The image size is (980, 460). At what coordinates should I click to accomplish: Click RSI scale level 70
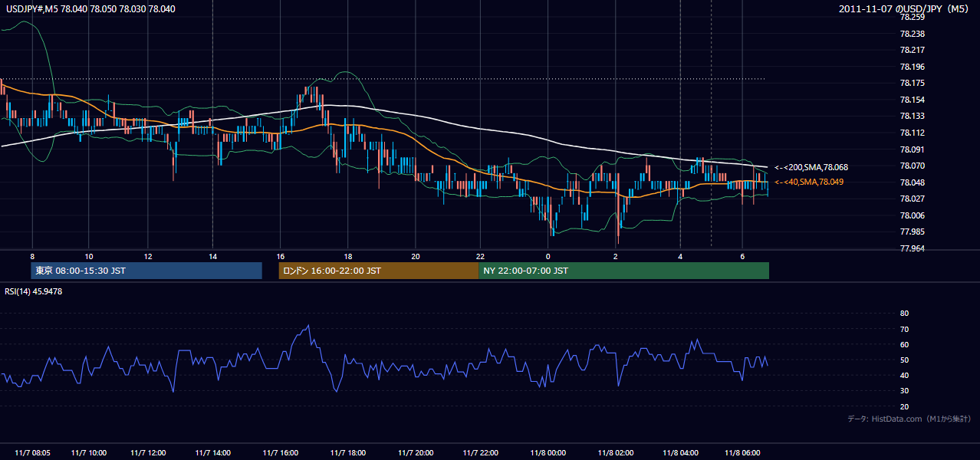(904, 329)
